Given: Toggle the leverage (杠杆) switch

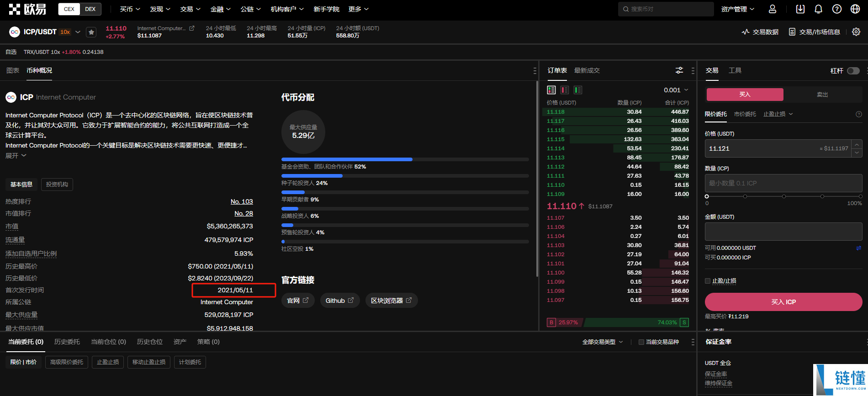Looking at the screenshot, I should (853, 71).
